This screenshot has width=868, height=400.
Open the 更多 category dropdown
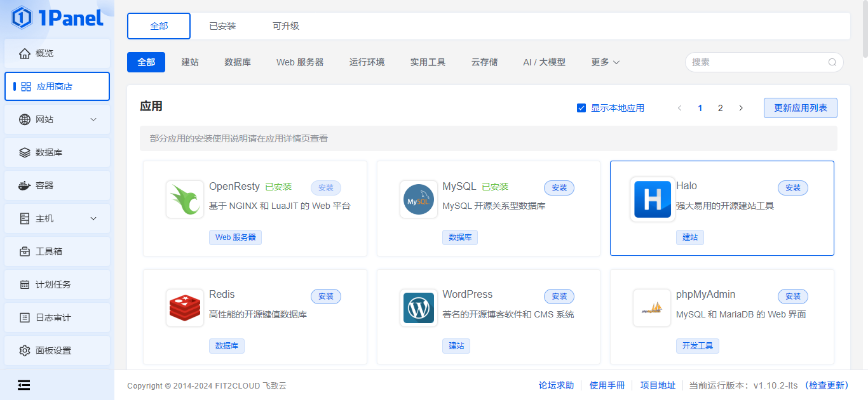pos(605,62)
